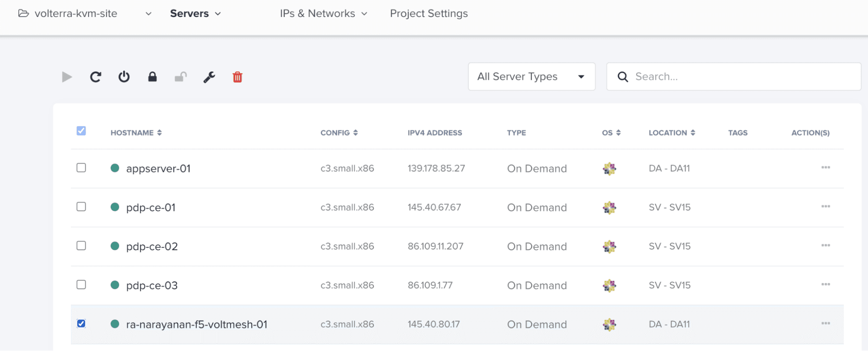
Task: Open actions menu for pdp-ce-02
Action: (x=826, y=246)
